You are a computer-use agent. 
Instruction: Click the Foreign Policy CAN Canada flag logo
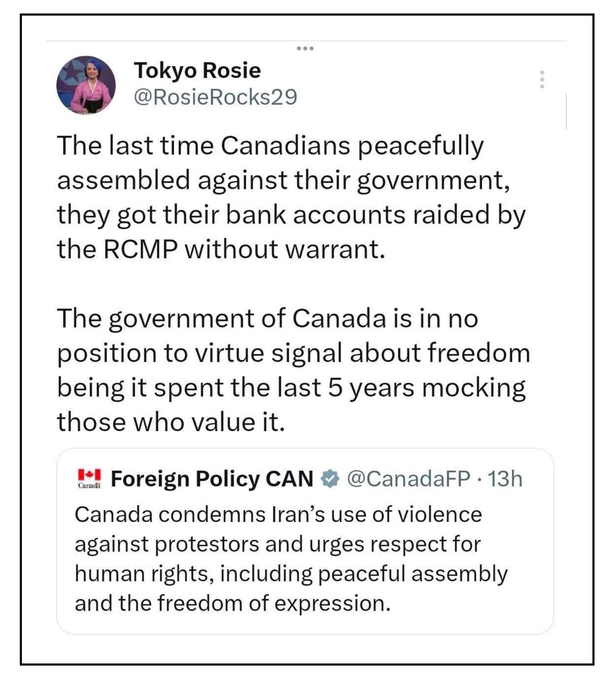click(89, 478)
